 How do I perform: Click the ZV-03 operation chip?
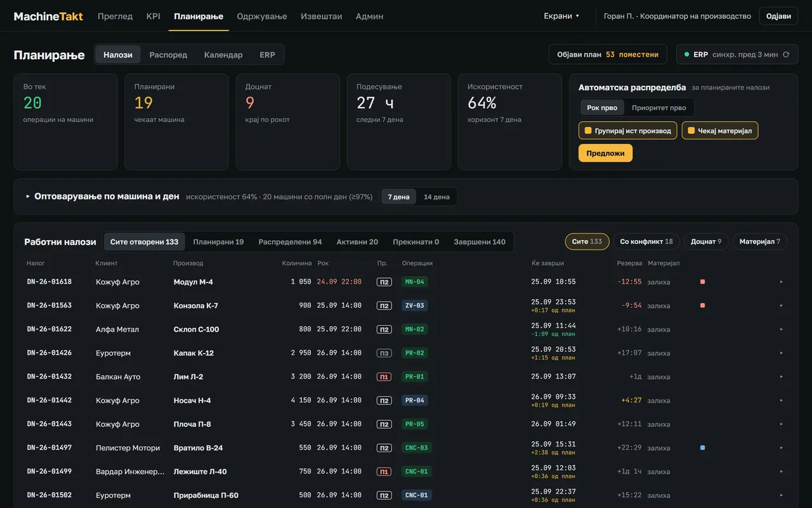tap(414, 305)
